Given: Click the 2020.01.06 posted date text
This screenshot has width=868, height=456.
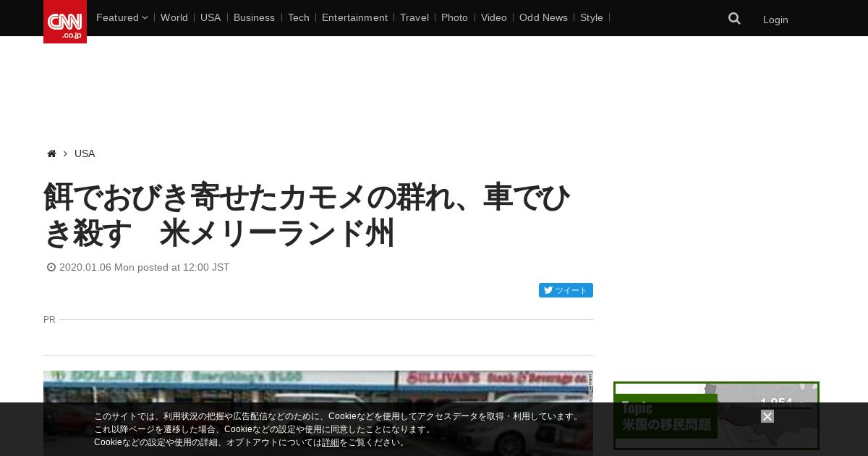Looking at the screenshot, I should point(144,267).
